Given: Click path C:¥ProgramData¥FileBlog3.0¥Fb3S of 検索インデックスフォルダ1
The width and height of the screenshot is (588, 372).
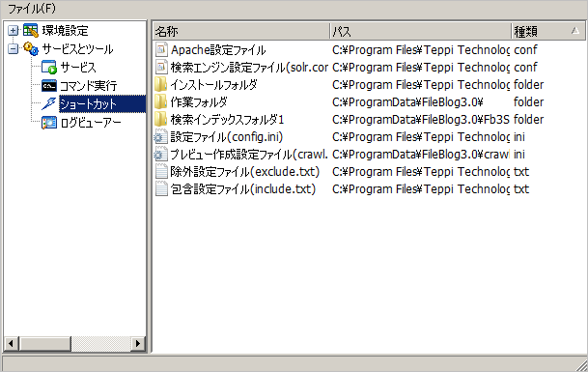Looking at the screenshot, I should pos(421,120).
